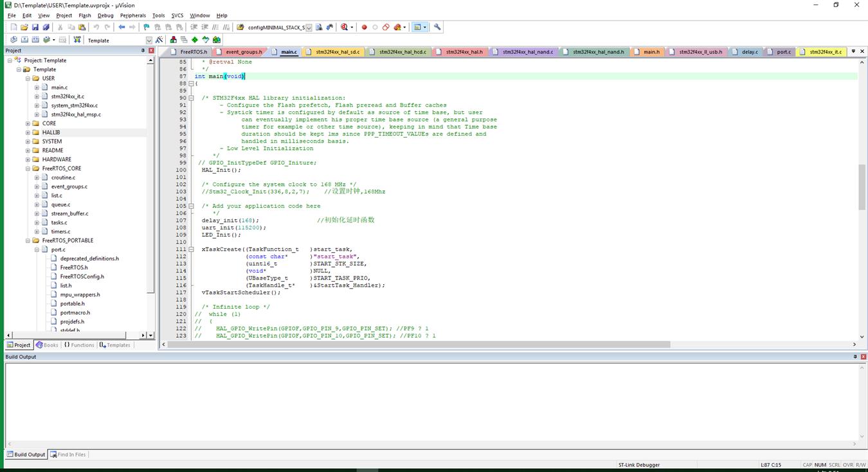Create a new file via toolbar icon
Screen dimensions: 868x472
click(14, 27)
